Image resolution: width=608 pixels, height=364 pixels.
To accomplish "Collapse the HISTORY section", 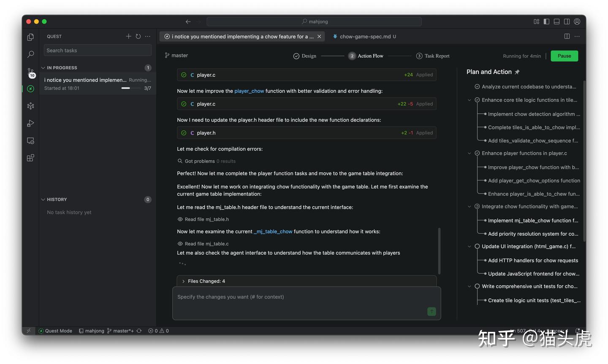I will pyautogui.click(x=43, y=200).
